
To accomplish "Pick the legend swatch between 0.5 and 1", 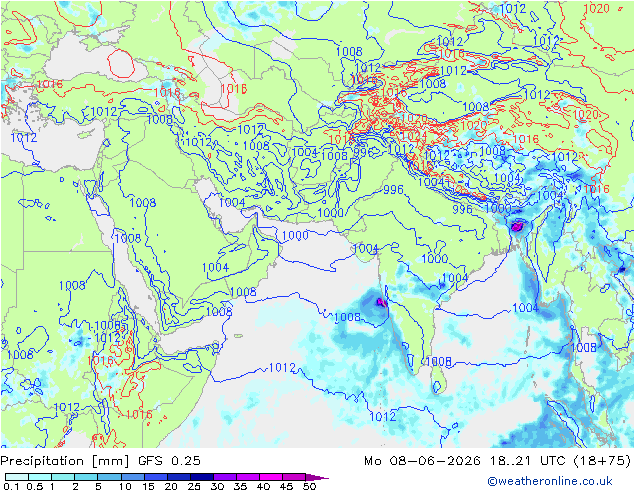I will 40,477.
